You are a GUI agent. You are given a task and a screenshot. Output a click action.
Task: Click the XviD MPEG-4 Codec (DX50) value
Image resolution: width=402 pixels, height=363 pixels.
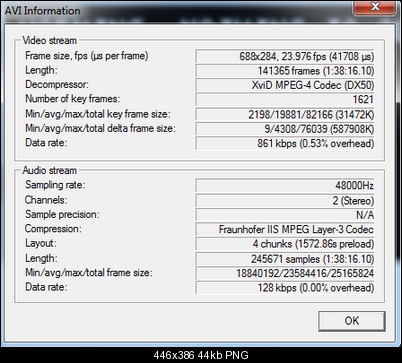(x=285, y=85)
